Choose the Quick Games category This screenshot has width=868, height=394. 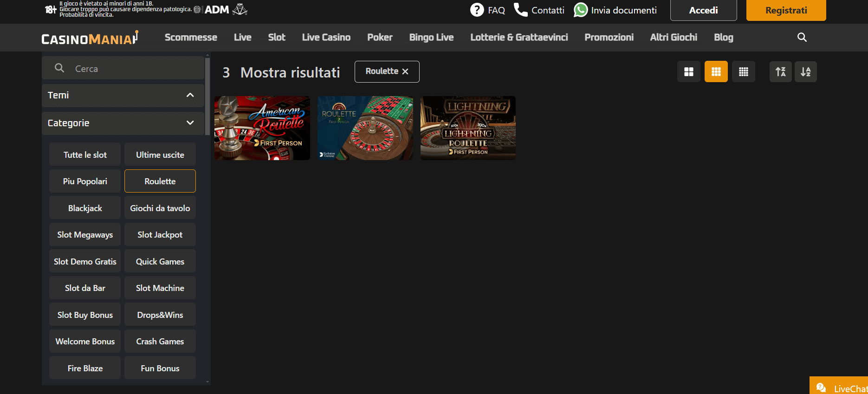160,261
